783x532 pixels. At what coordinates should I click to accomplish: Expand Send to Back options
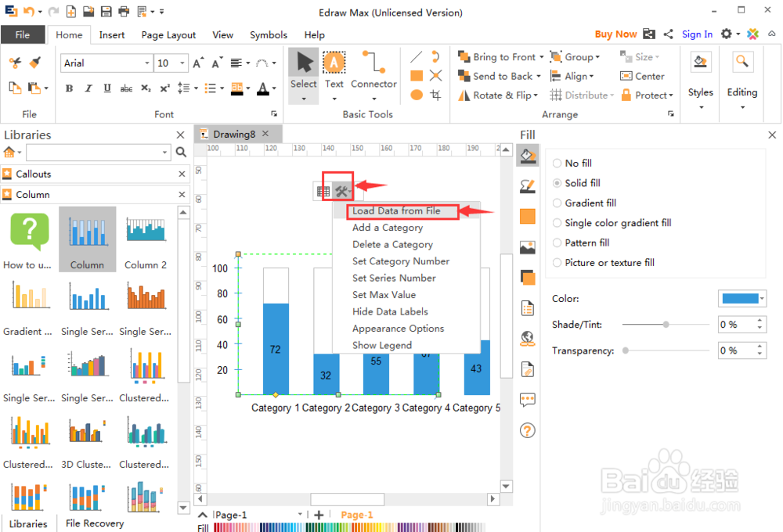(x=539, y=76)
